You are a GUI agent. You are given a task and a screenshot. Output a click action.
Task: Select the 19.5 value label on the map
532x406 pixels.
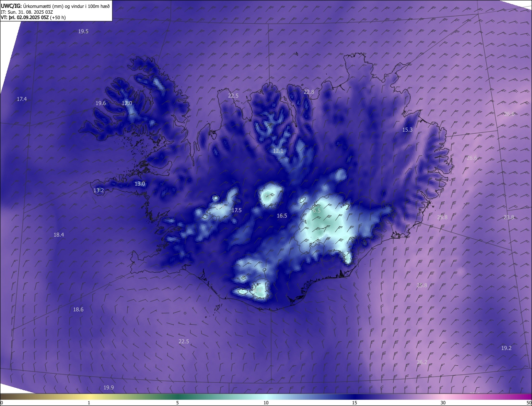tap(83, 32)
